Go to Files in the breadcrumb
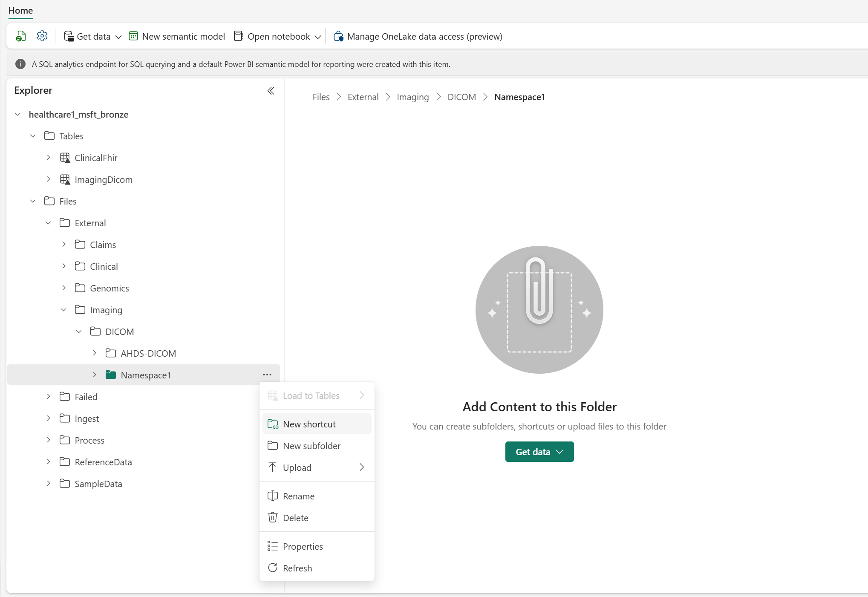The image size is (868, 597). point(321,97)
